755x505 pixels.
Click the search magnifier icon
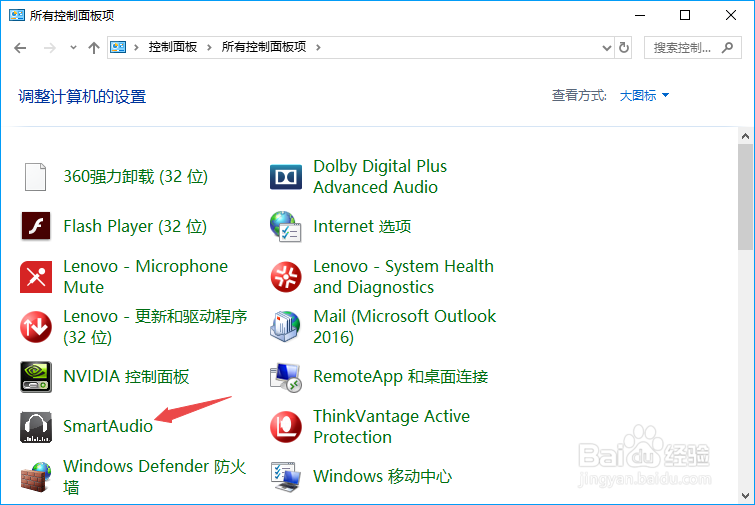728,47
